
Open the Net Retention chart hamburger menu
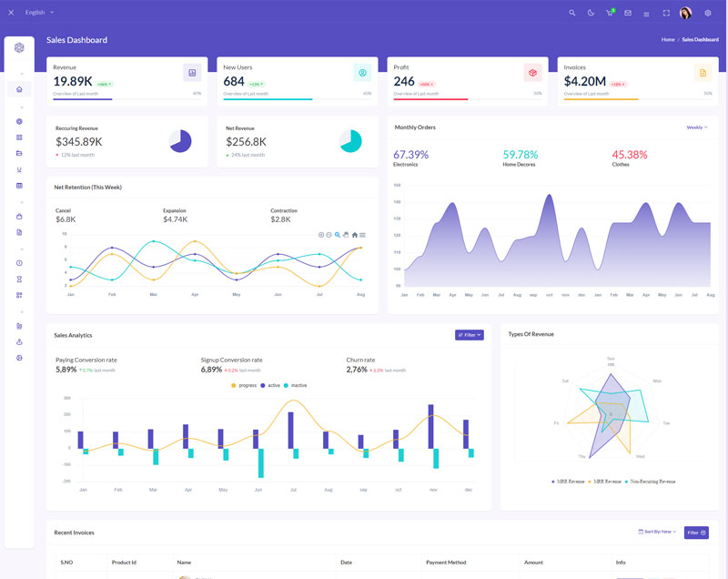[363, 235]
